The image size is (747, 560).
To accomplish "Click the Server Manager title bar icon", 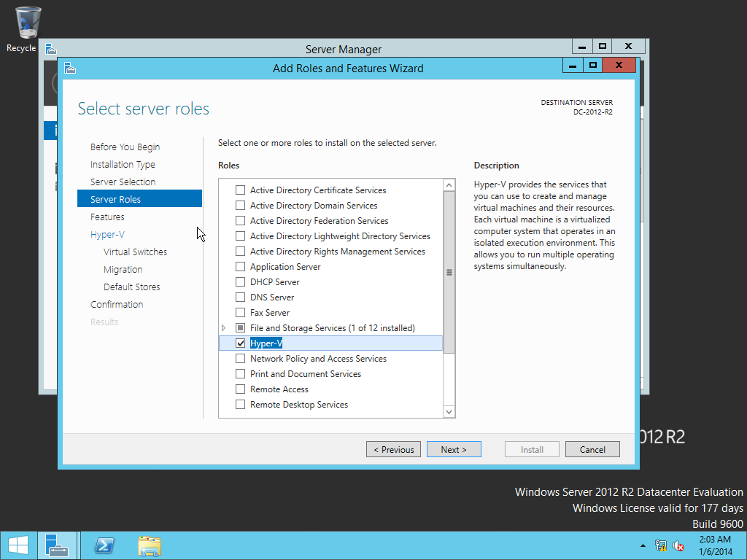I will coord(51,49).
